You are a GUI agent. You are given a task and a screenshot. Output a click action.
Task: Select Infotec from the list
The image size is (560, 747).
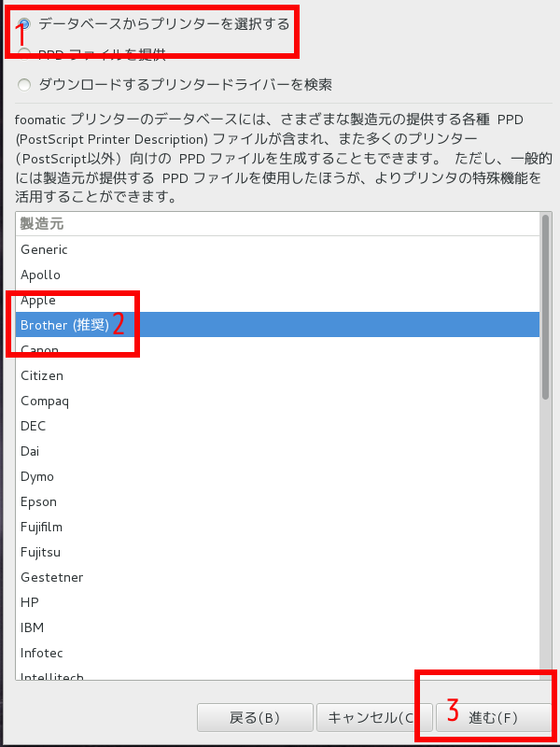[42, 653]
